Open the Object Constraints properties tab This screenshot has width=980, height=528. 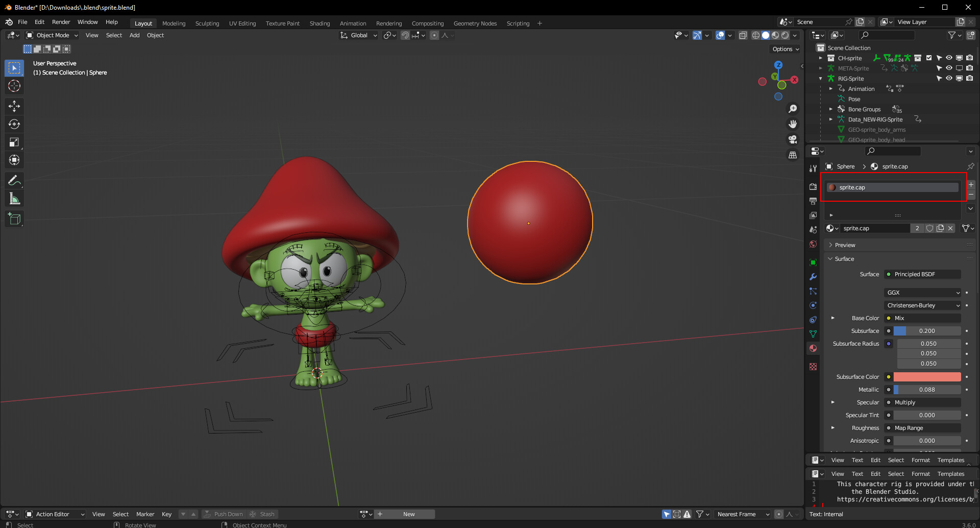(813, 320)
